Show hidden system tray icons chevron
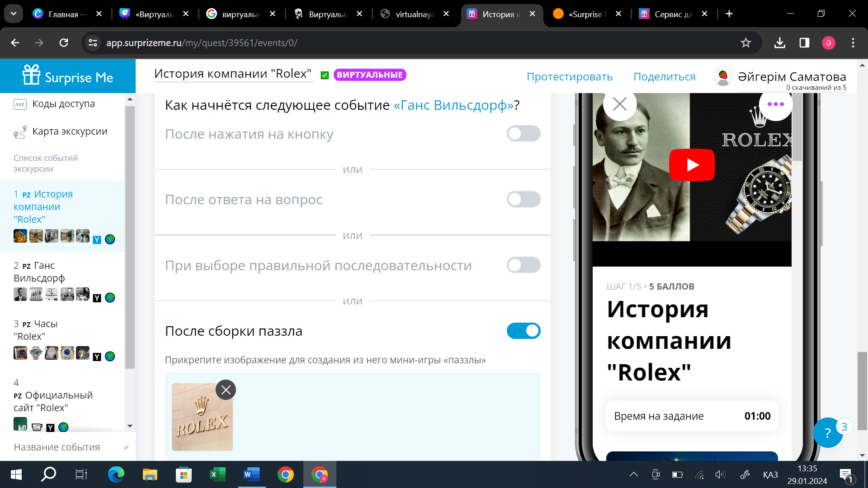868x488 pixels. [x=633, y=474]
